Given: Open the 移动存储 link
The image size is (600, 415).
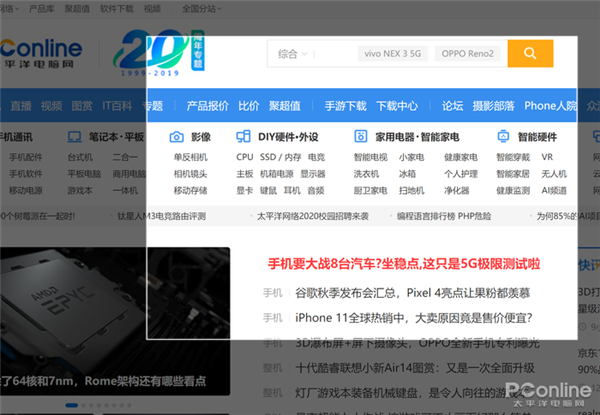Looking at the screenshot, I should [x=190, y=190].
